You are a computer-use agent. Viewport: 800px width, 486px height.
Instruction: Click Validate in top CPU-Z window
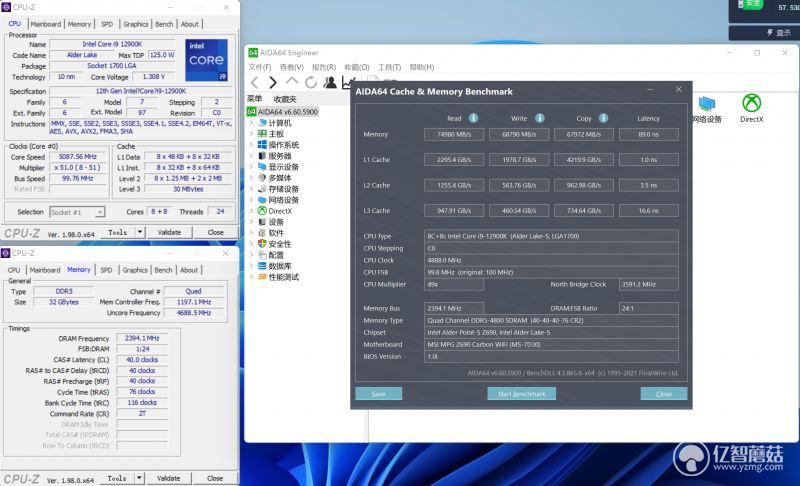[169, 232]
